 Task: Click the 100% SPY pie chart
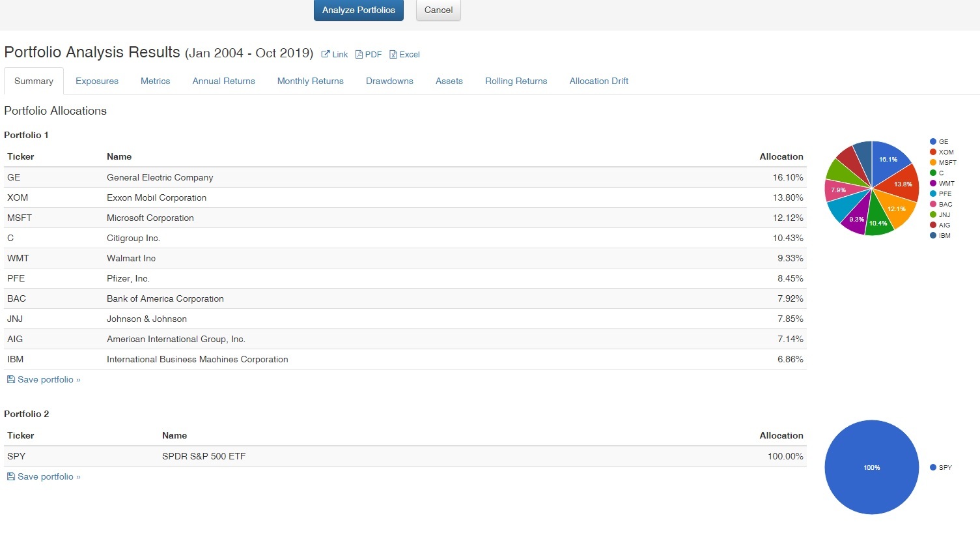click(x=872, y=467)
